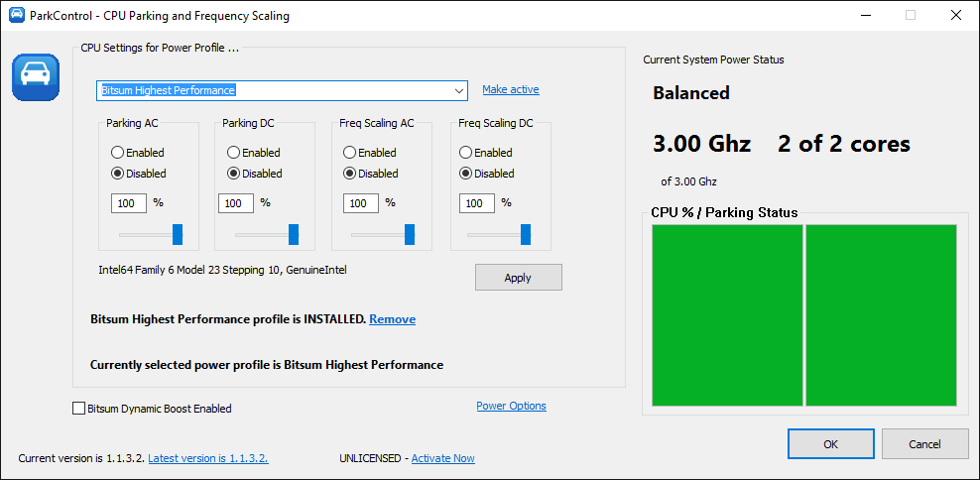Click Remove link for Bitsum profile
Screen dimensions: 980x480
393,319
